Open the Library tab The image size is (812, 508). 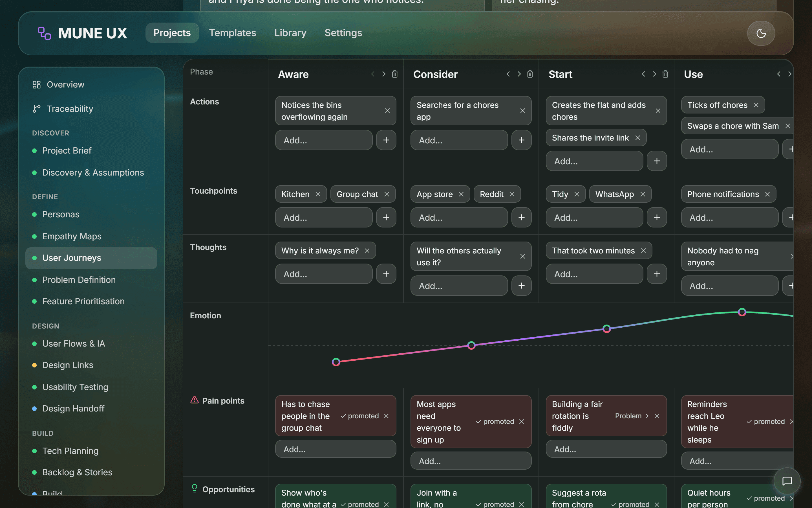pos(290,32)
